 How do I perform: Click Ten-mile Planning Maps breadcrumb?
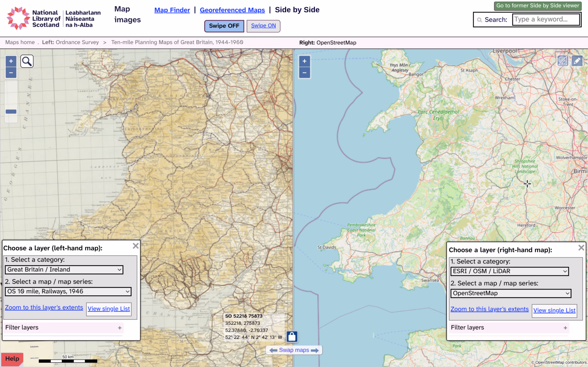pyautogui.click(x=177, y=42)
